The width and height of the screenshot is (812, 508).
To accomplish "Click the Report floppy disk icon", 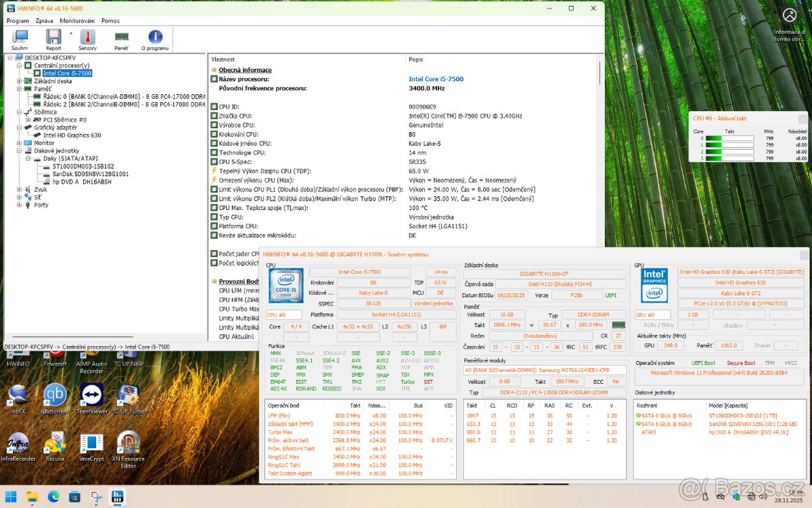I will 53,39.
